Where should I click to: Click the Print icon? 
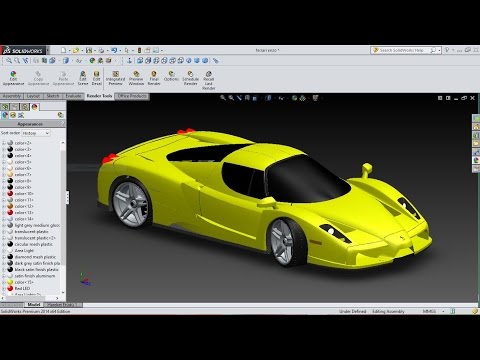[x=101, y=50]
